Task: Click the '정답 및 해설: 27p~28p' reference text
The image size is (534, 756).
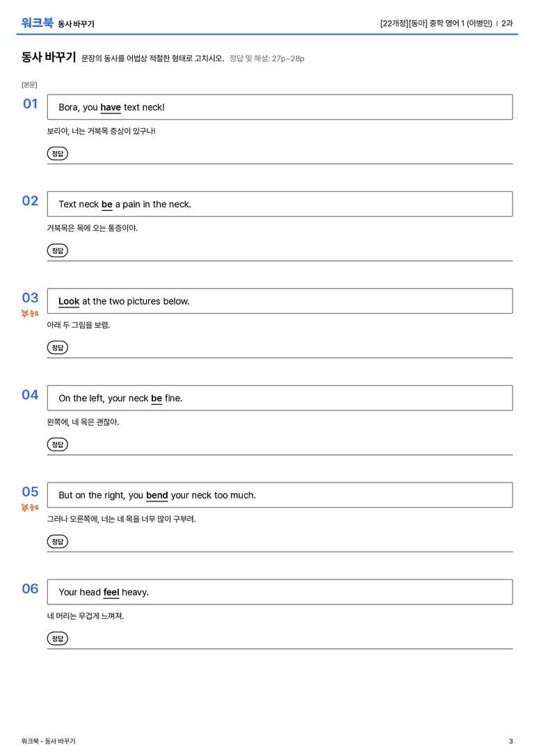Action: (266, 58)
